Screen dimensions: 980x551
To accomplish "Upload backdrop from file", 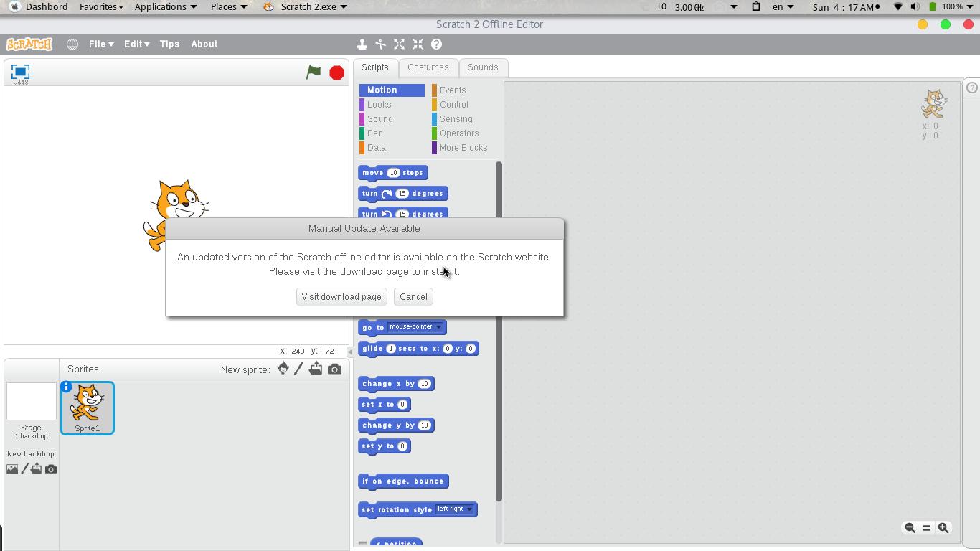I will (36, 468).
